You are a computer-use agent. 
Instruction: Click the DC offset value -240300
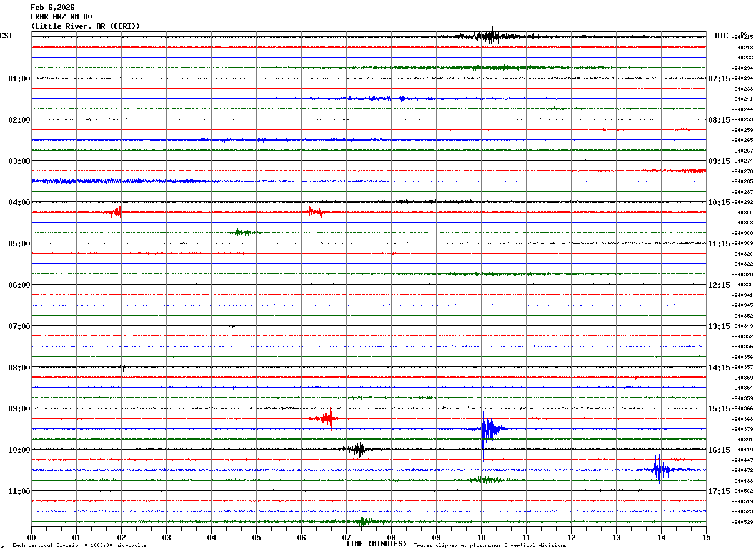coord(742,213)
